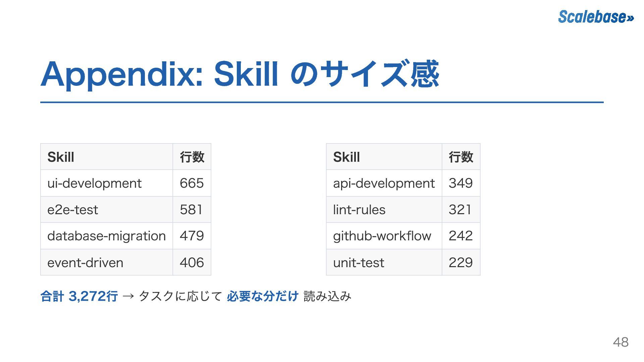Screen dimensions: 644x362
Task: Click the left table Skill header
Action: click(61, 157)
